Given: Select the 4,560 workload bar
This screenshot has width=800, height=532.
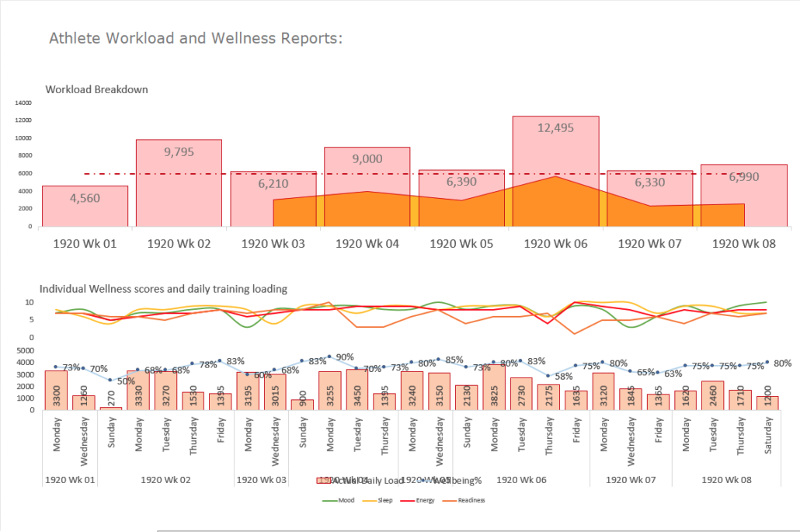Looking at the screenshot, I should pyautogui.click(x=85, y=206).
